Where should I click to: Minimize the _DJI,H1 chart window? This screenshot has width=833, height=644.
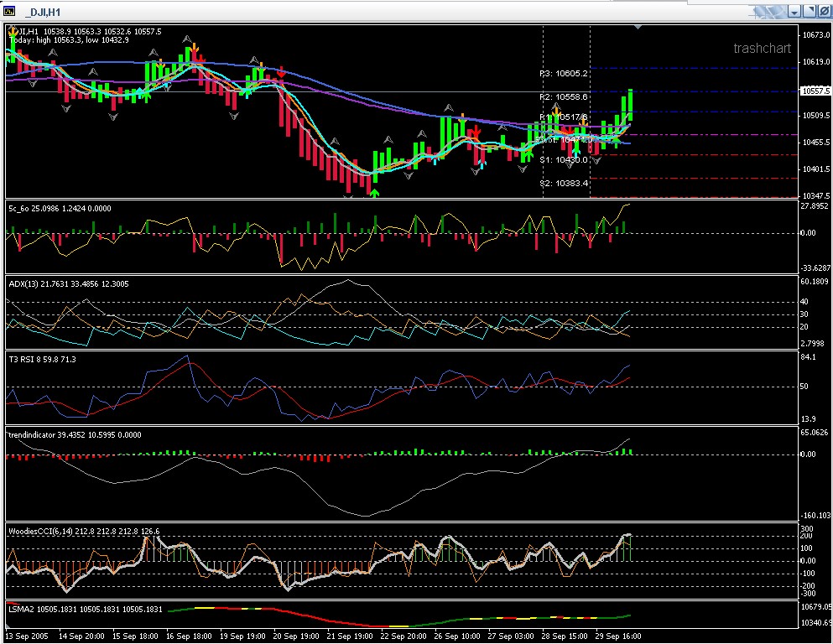click(x=794, y=12)
